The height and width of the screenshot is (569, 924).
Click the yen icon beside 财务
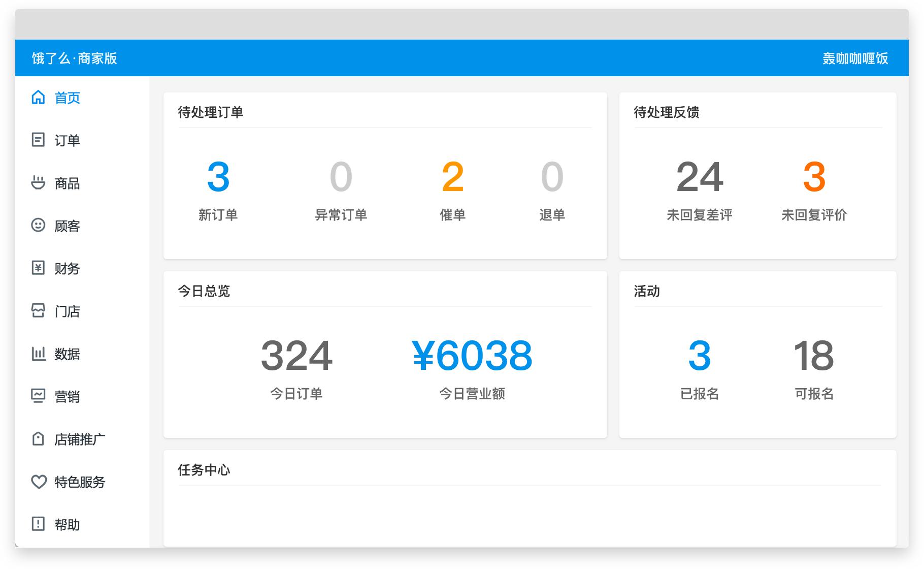point(38,268)
